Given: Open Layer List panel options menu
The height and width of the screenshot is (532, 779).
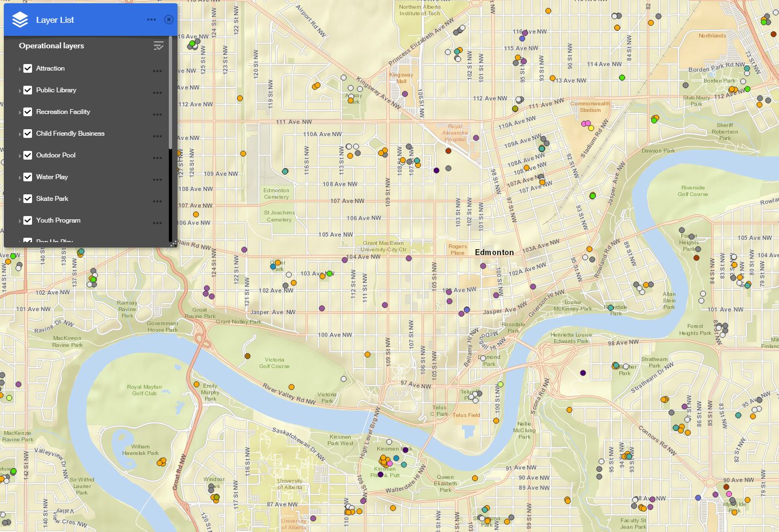Looking at the screenshot, I should point(151,20).
